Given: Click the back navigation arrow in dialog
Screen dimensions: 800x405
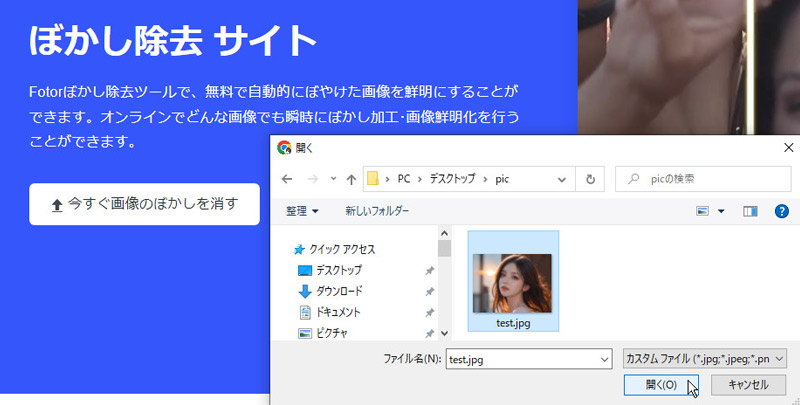Looking at the screenshot, I should pyautogui.click(x=287, y=179).
